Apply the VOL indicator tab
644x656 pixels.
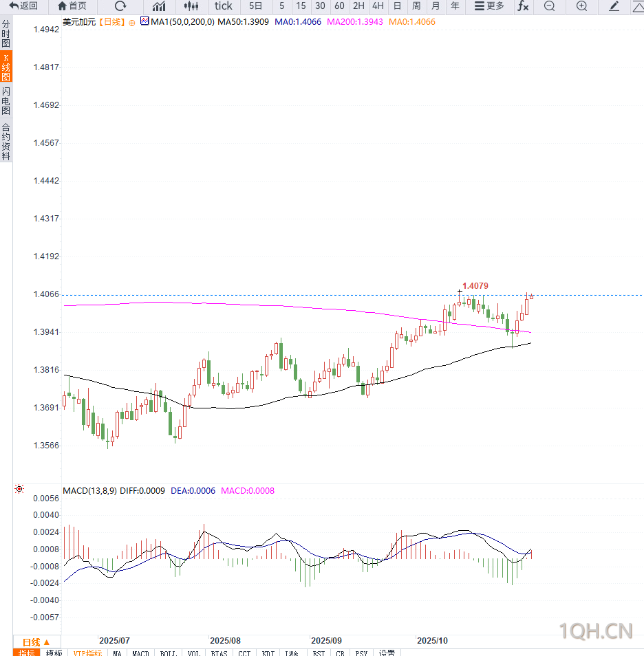[194, 653]
